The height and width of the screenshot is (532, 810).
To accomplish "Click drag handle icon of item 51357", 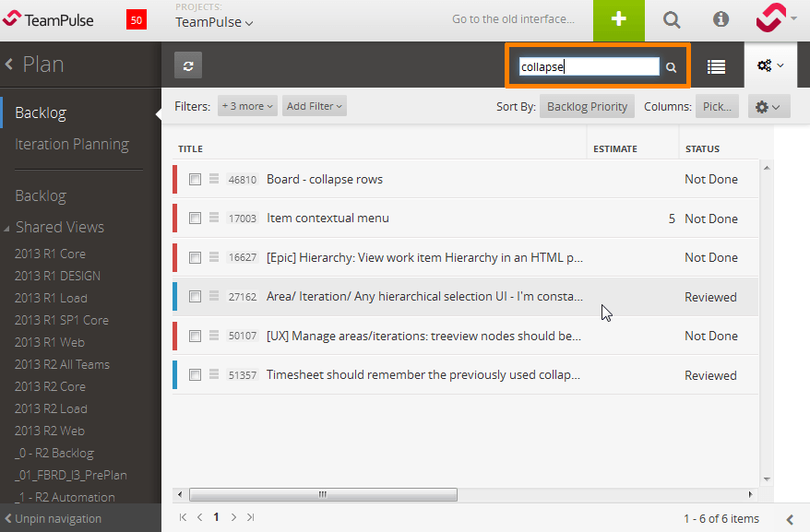I will (214, 374).
